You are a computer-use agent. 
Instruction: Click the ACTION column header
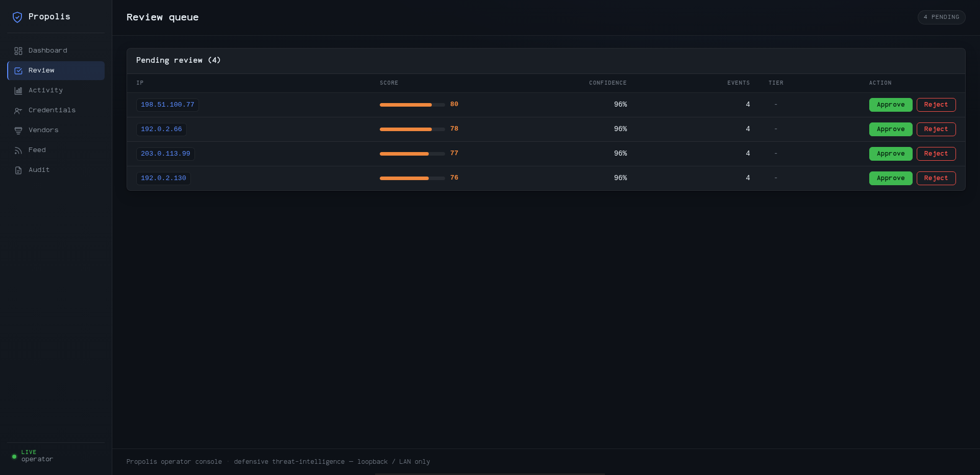click(x=880, y=83)
